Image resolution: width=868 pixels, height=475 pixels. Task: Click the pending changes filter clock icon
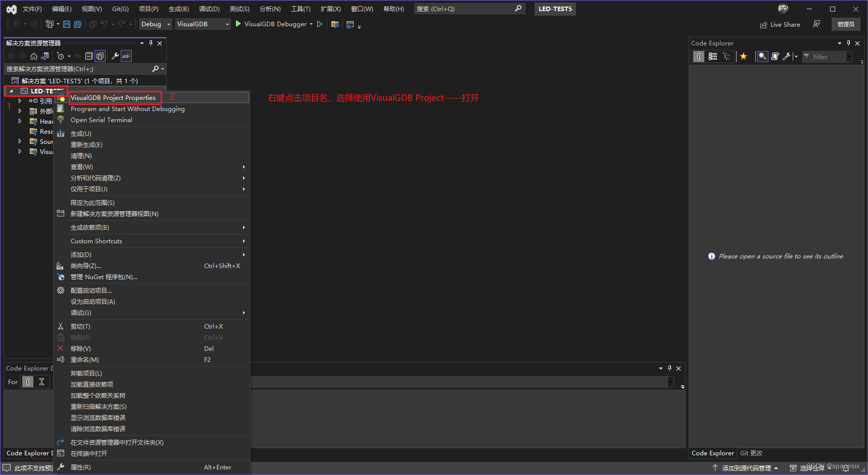point(61,56)
